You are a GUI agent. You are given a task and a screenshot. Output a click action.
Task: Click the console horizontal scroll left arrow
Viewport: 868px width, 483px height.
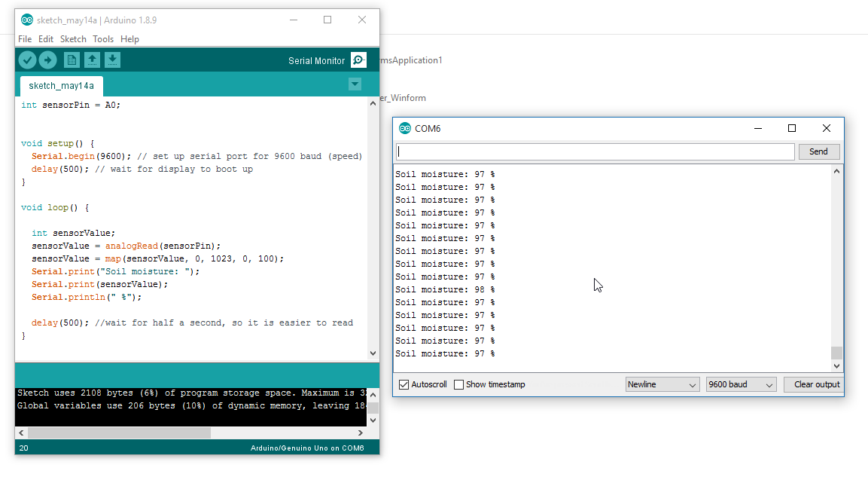point(22,433)
